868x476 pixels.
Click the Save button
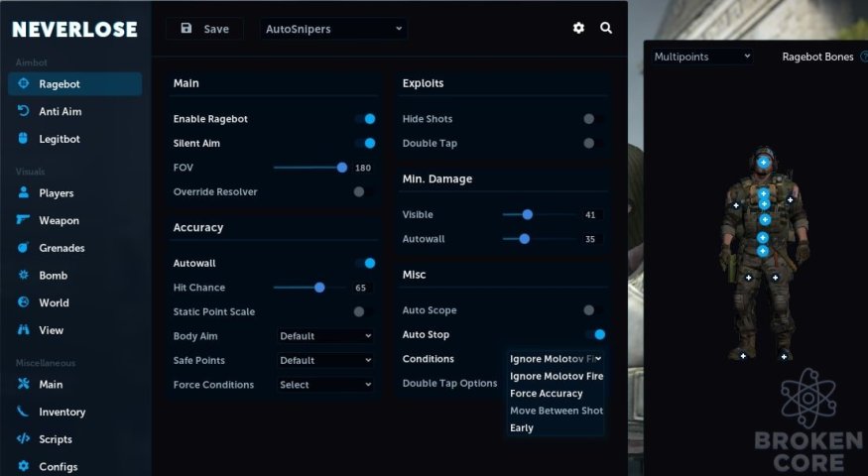(204, 29)
